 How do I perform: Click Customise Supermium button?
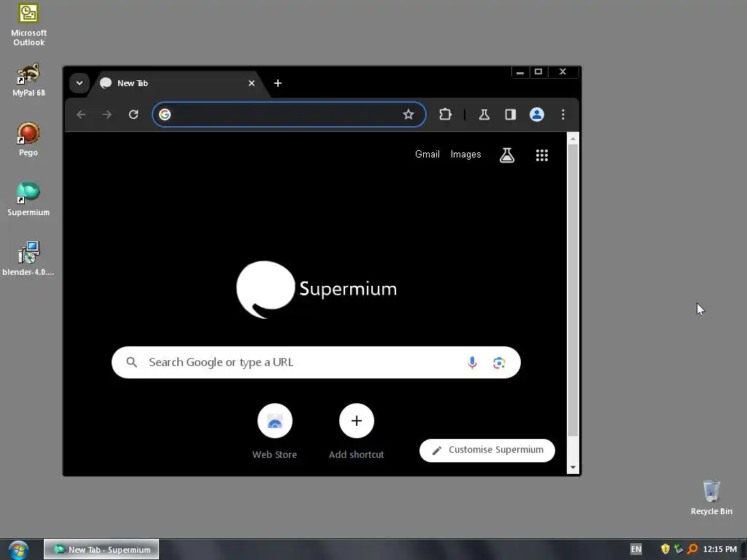(487, 451)
